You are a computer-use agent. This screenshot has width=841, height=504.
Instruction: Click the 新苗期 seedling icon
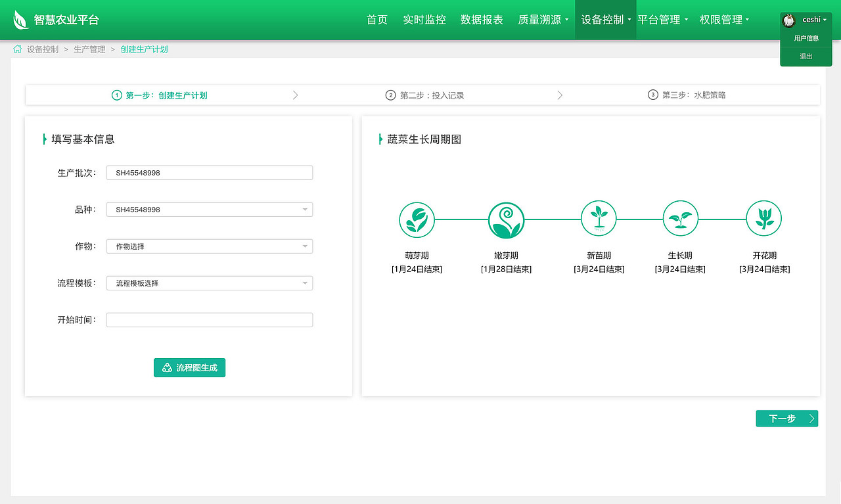pyautogui.click(x=599, y=218)
